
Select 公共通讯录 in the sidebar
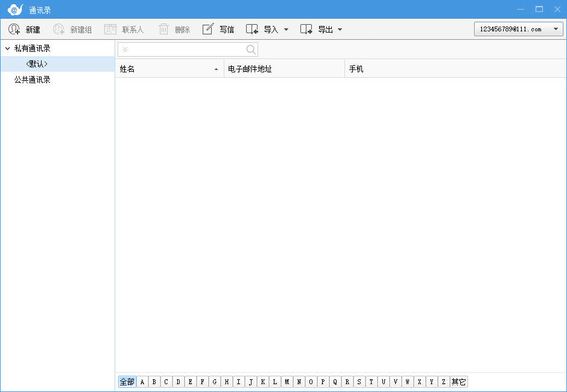[32, 80]
